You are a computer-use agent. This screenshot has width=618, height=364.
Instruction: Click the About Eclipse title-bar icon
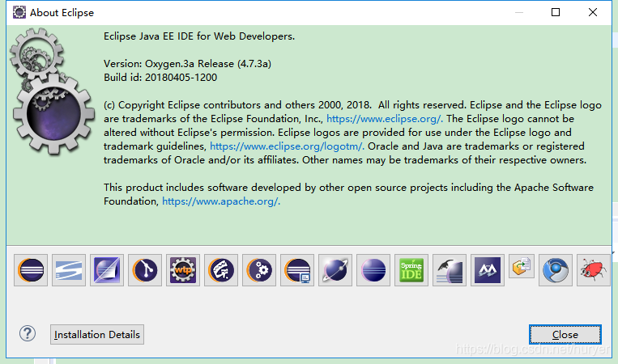[19, 12]
